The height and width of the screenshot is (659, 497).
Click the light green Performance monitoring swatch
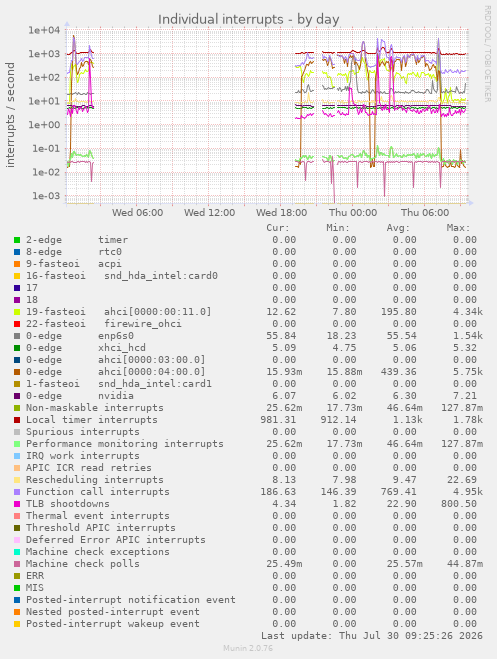point(17,444)
